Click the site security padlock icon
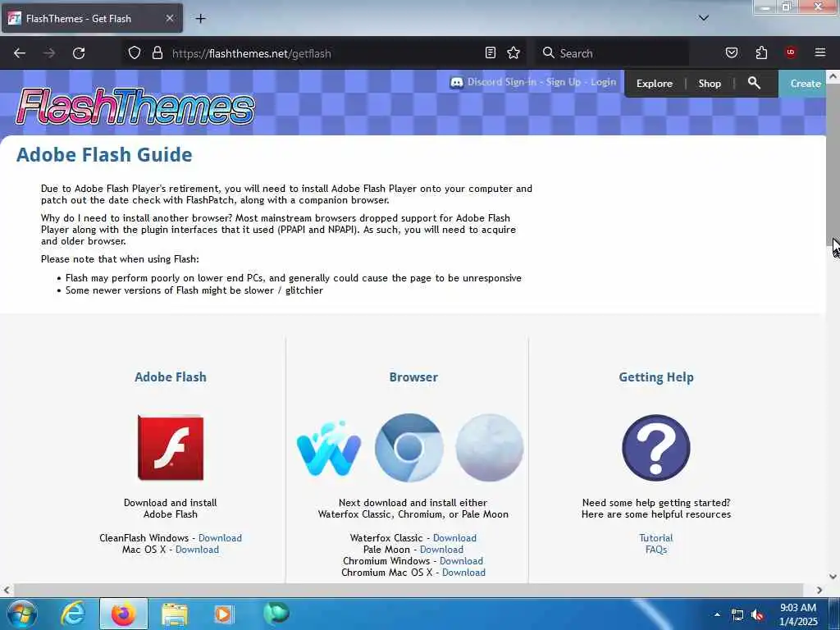The width and height of the screenshot is (840, 630). tap(157, 53)
